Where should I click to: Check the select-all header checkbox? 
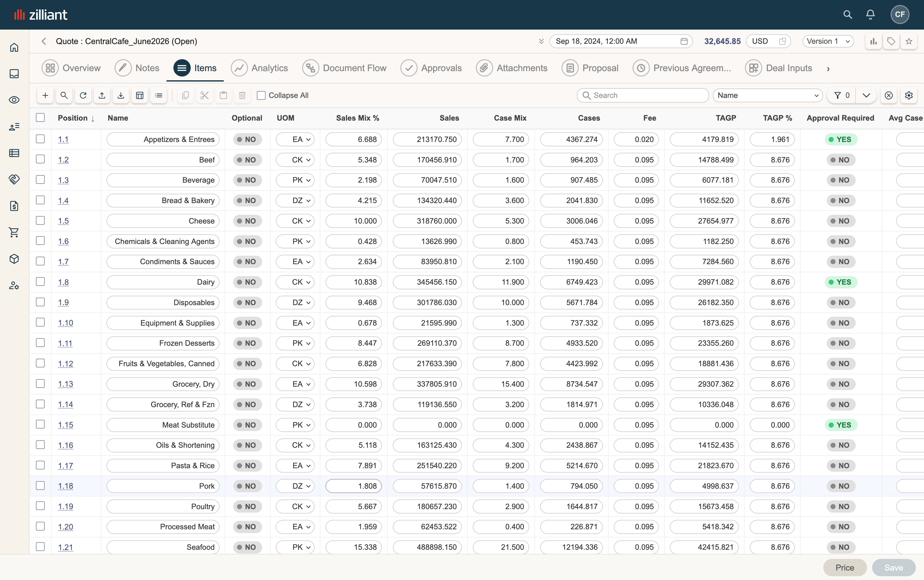[x=40, y=118]
